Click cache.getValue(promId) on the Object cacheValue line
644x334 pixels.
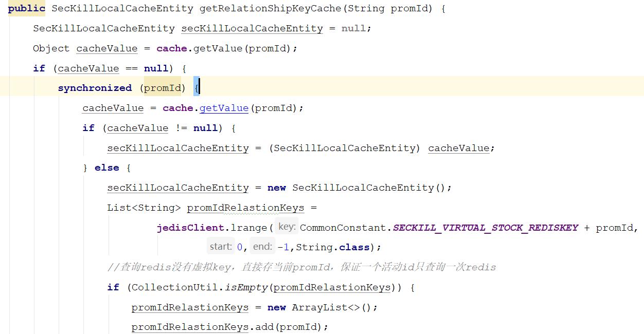pos(224,48)
